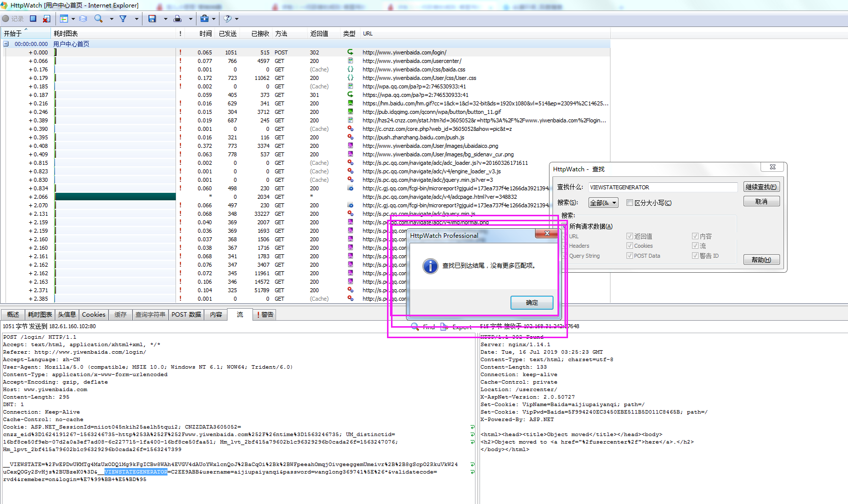
Task: Open the Tools briefcase icon
Action: pos(204,18)
